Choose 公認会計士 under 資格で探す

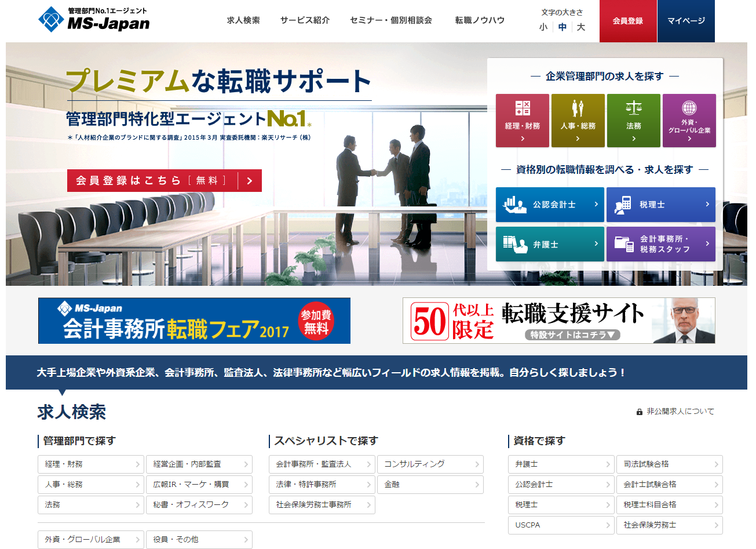[x=561, y=485]
